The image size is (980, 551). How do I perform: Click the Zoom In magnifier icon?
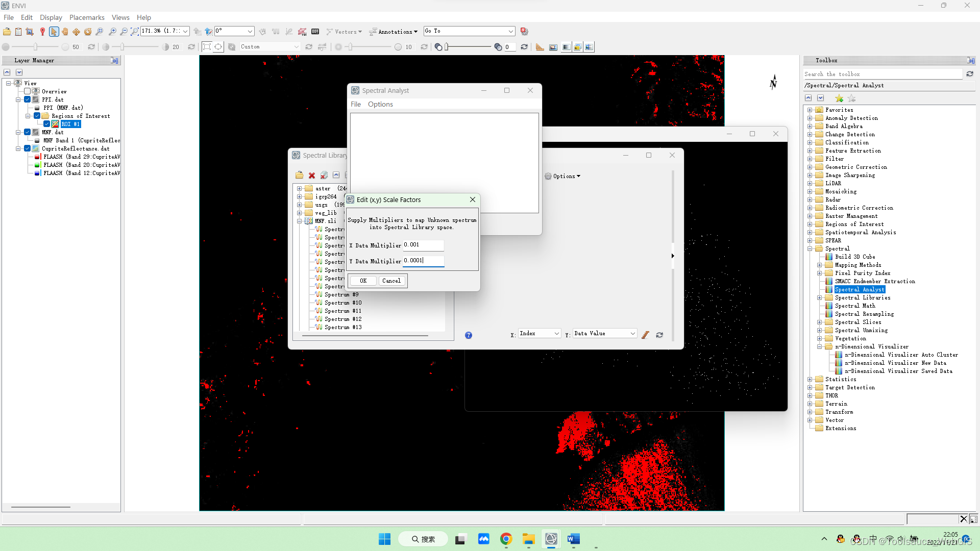tap(112, 32)
